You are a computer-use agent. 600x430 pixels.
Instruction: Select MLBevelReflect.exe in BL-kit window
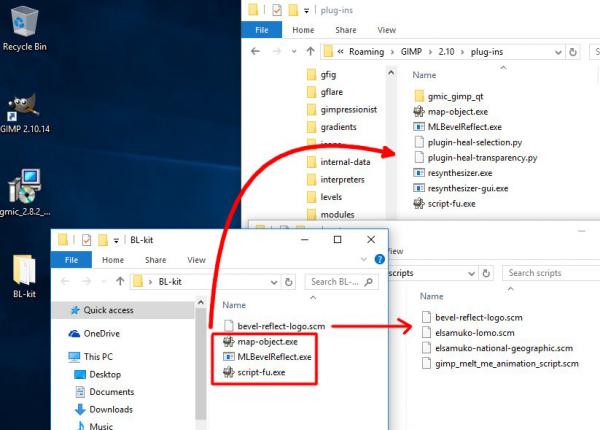pyautogui.click(x=267, y=357)
